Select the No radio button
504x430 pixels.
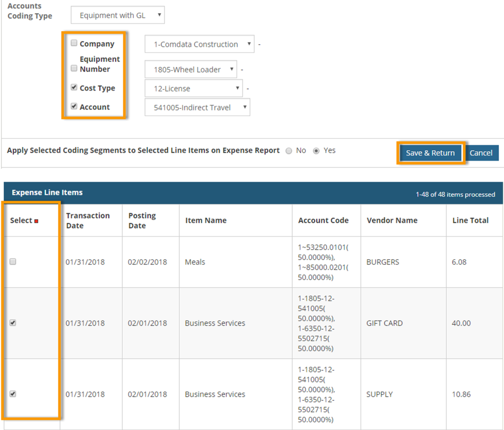(x=289, y=150)
